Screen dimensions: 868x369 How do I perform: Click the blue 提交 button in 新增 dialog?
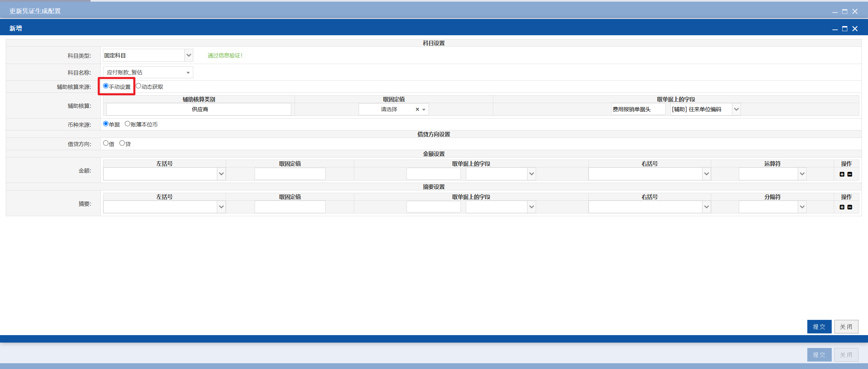[x=819, y=327]
